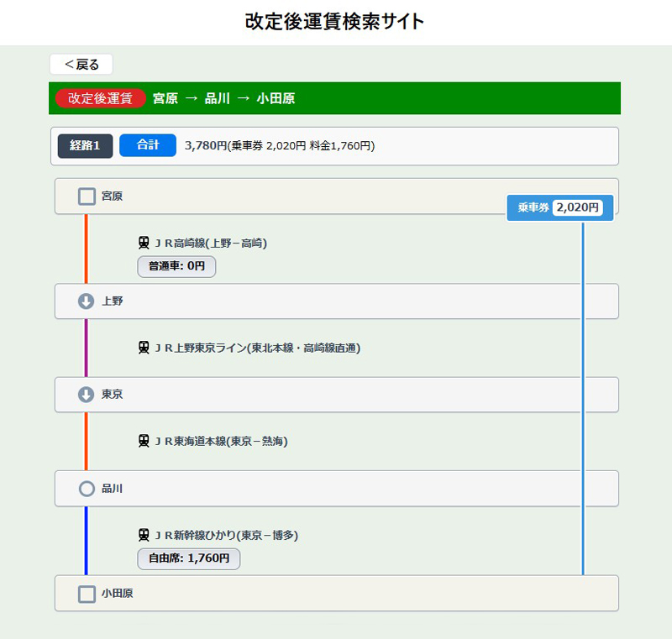The height and width of the screenshot is (639, 672).
Task: Expand the 東京 station row
Action: [x=336, y=395]
